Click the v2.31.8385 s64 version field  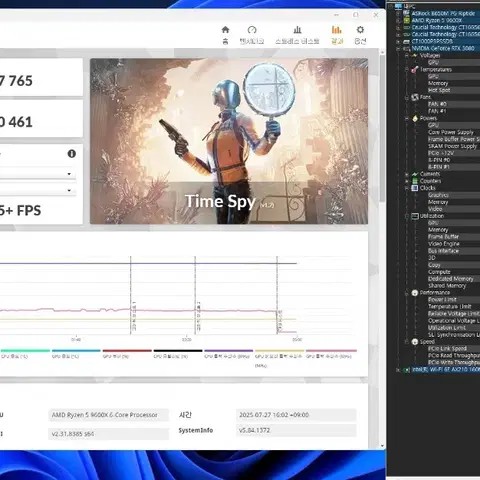(109, 434)
